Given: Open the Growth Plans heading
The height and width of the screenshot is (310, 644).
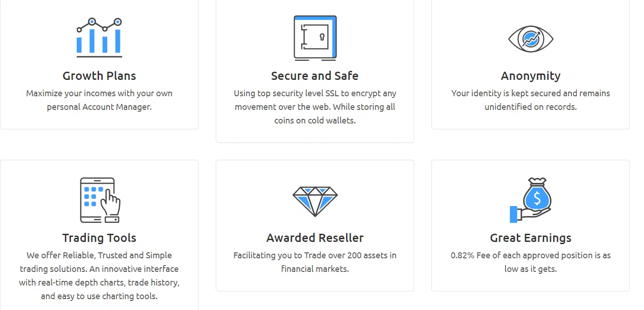Looking at the screenshot, I should (x=99, y=76).
